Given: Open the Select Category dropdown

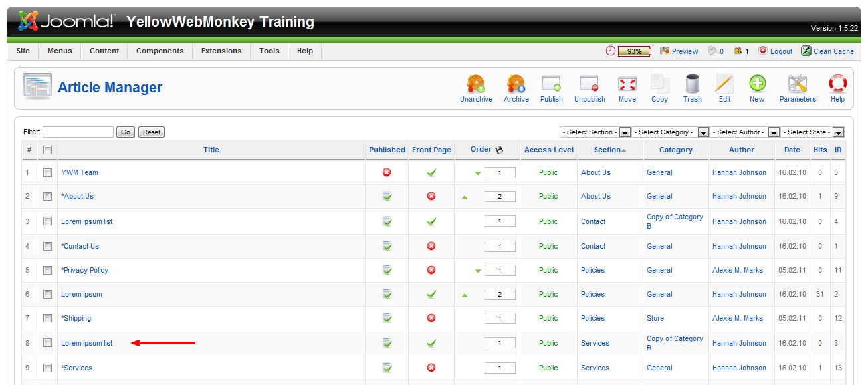Looking at the screenshot, I should [671, 132].
